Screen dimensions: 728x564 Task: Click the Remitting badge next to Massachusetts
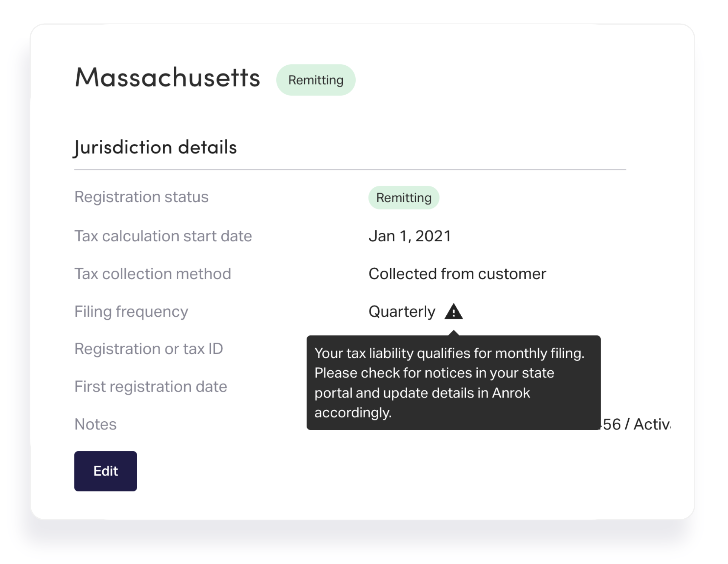[316, 80]
